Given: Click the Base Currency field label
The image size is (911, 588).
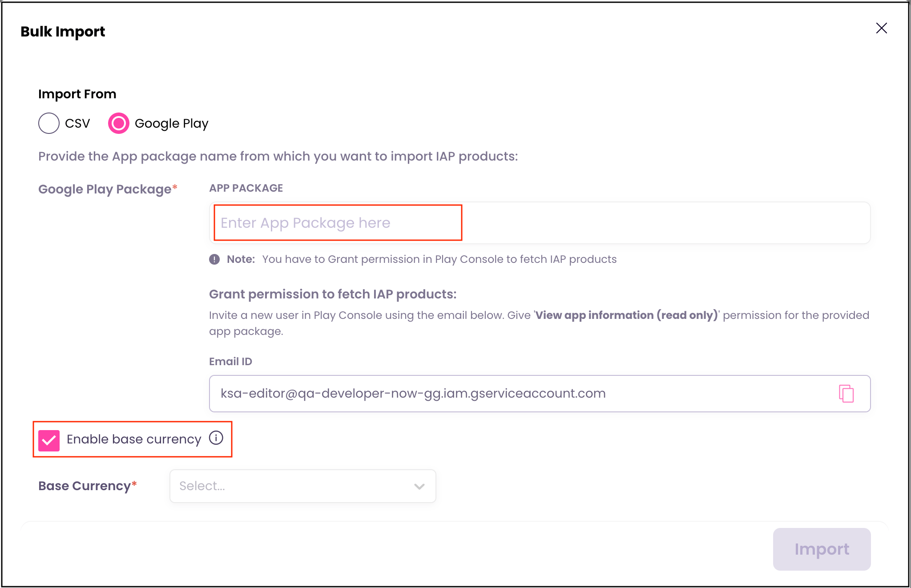Looking at the screenshot, I should click(x=85, y=486).
